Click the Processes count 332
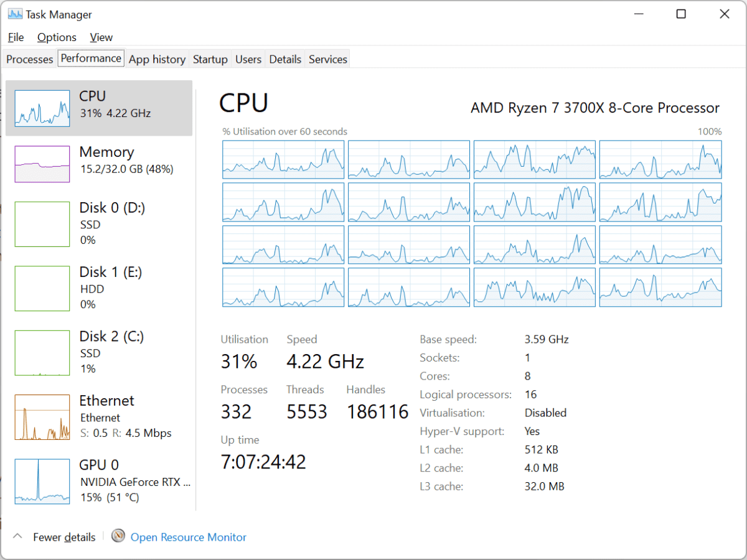Screen dimensions: 747x560 237,411
